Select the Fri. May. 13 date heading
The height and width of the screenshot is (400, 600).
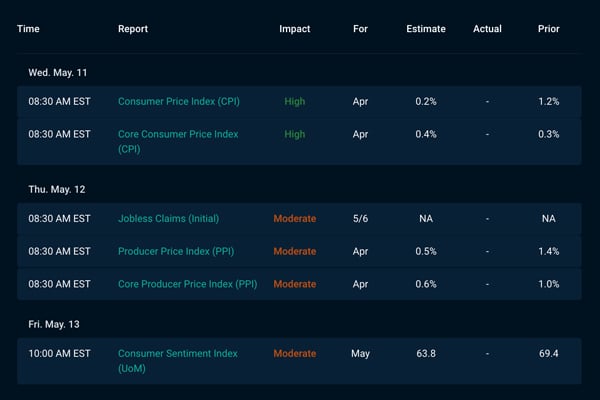(x=54, y=324)
